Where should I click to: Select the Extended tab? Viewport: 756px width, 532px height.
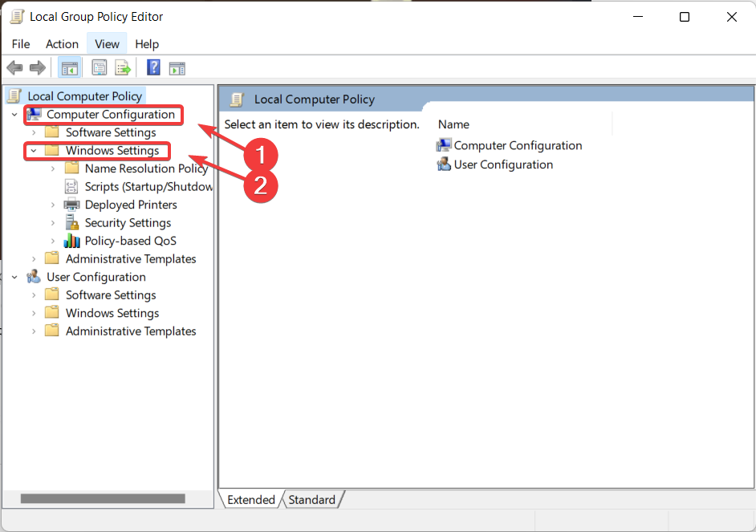(x=250, y=500)
